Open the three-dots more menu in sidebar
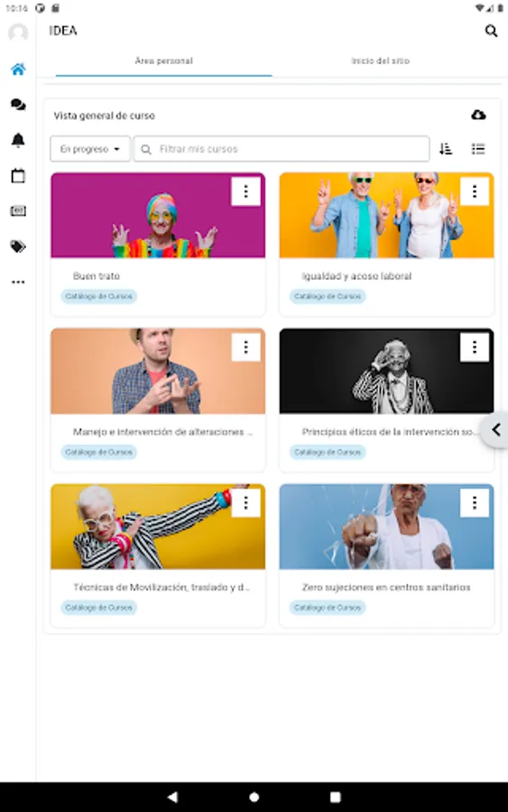The image size is (508, 812). (18, 282)
